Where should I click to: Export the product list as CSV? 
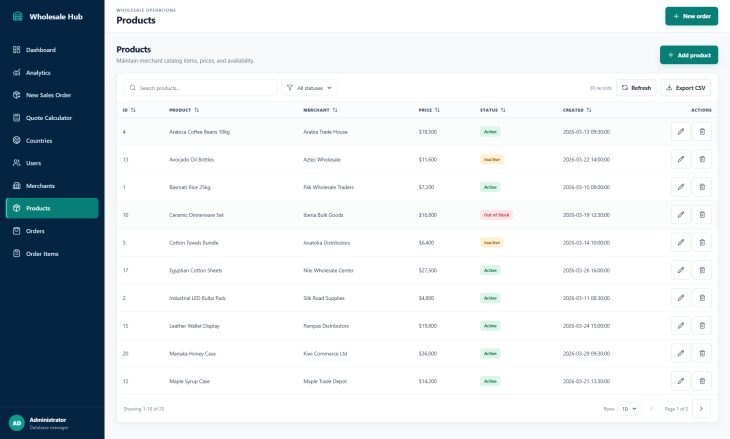pos(686,88)
